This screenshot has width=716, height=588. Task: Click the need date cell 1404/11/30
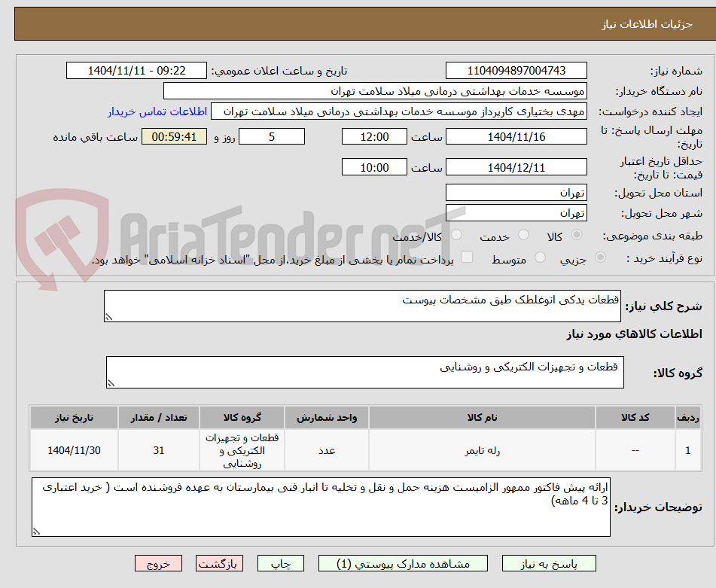point(74,450)
